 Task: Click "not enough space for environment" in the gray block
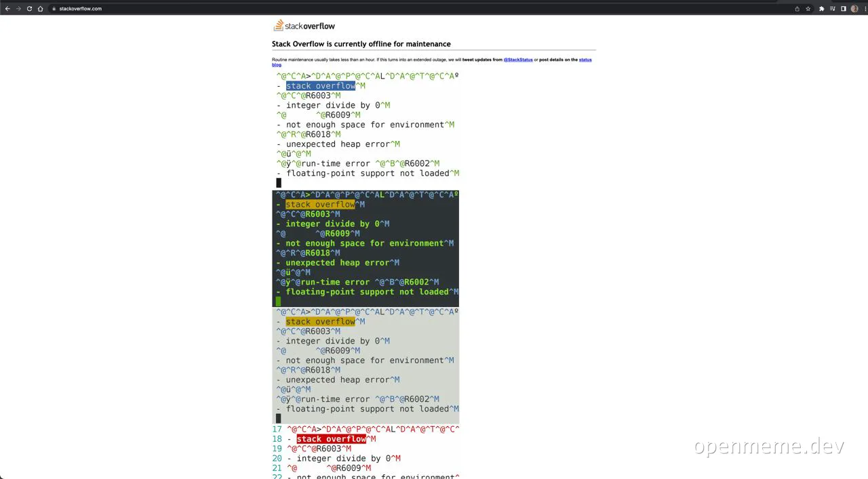click(x=365, y=360)
